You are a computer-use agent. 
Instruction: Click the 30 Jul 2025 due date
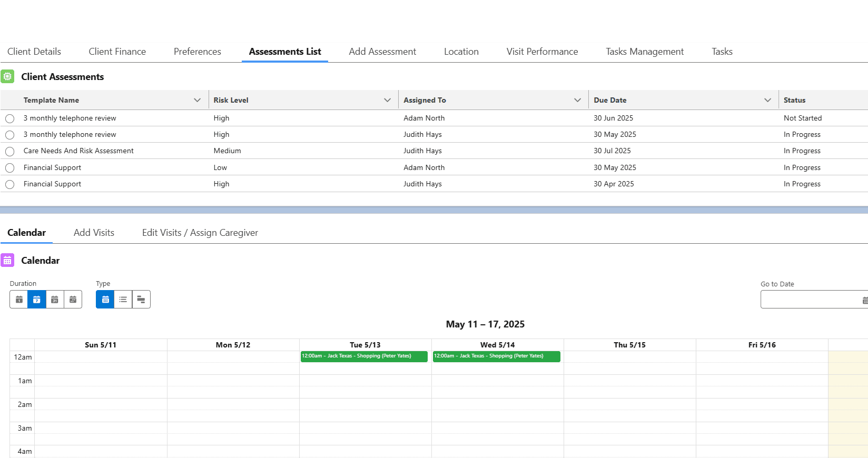(x=612, y=151)
